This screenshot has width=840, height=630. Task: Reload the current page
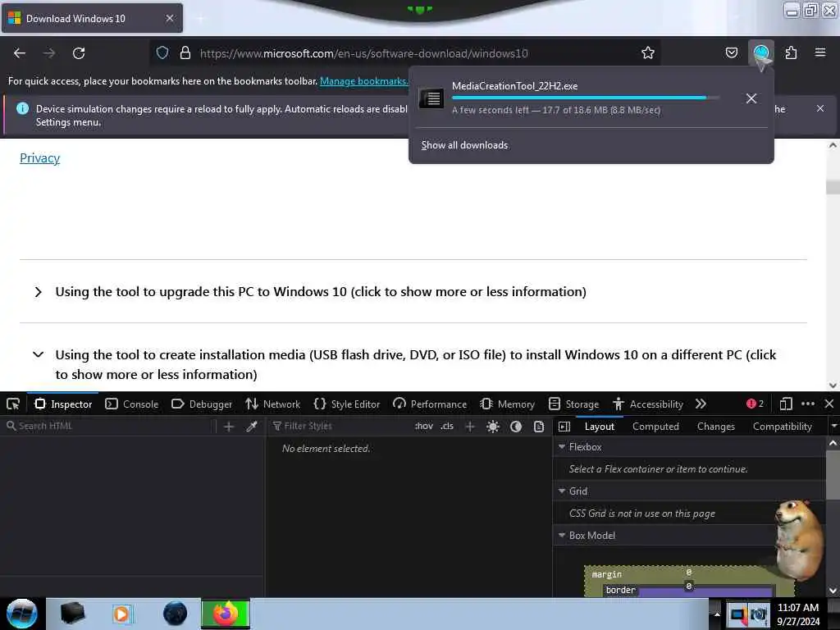click(79, 53)
